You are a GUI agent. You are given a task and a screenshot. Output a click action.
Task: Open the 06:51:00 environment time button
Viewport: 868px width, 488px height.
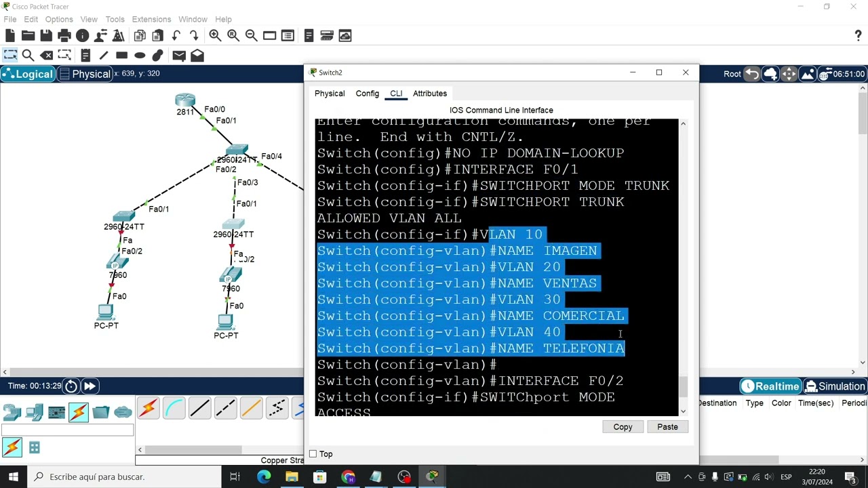click(842, 74)
